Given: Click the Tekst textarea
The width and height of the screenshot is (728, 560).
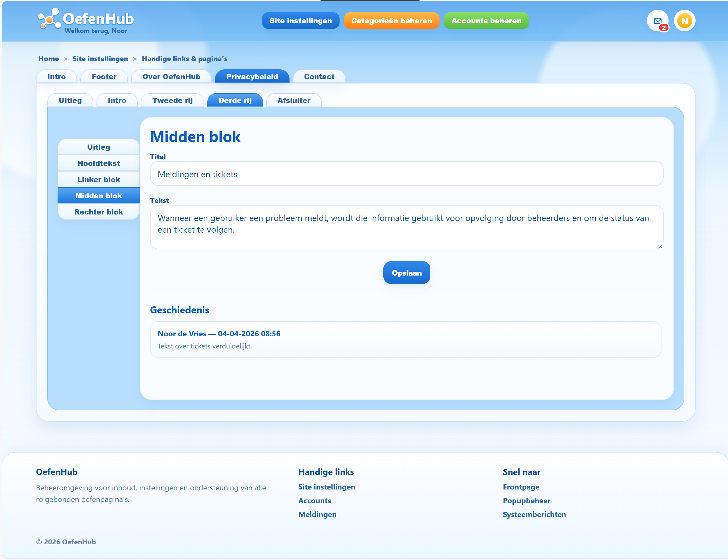Looking at the screenshot, I should click(x=406, y=227).
